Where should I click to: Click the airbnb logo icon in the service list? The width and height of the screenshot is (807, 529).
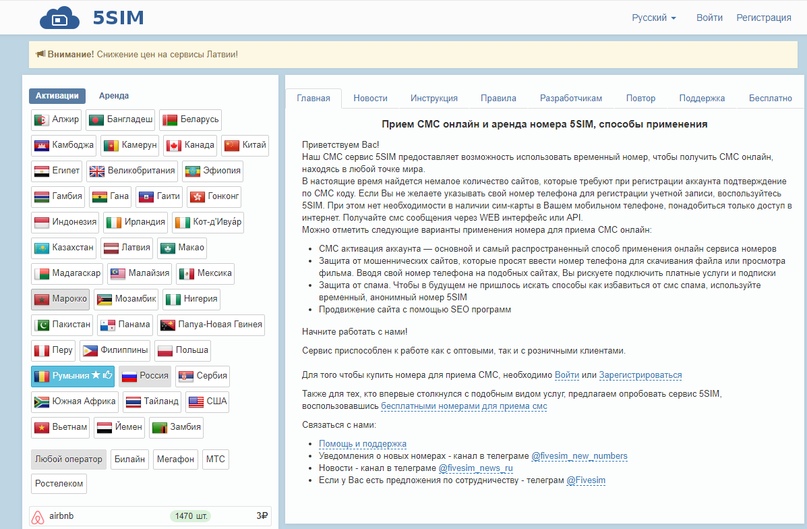click(x=38, y=517)
